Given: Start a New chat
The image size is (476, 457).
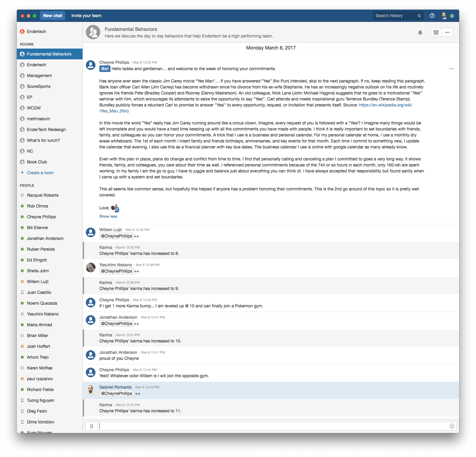Looking at the screenshot, I should [53, 16].
